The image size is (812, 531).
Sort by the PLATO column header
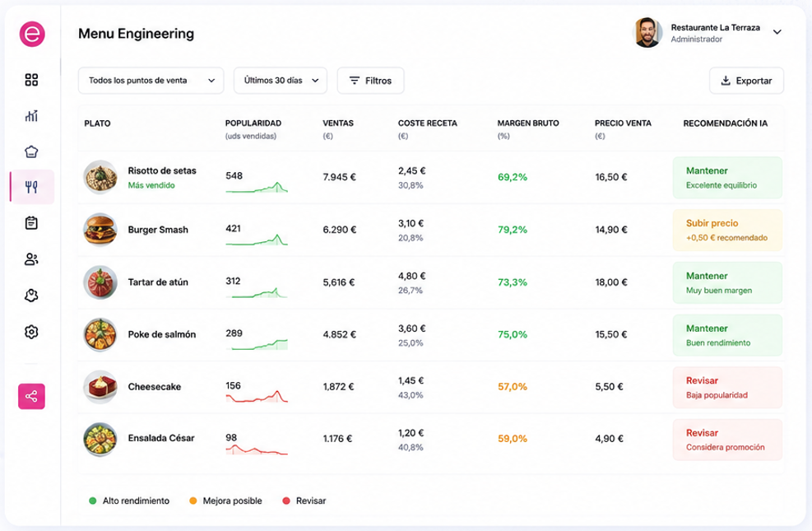coord(97,123)
